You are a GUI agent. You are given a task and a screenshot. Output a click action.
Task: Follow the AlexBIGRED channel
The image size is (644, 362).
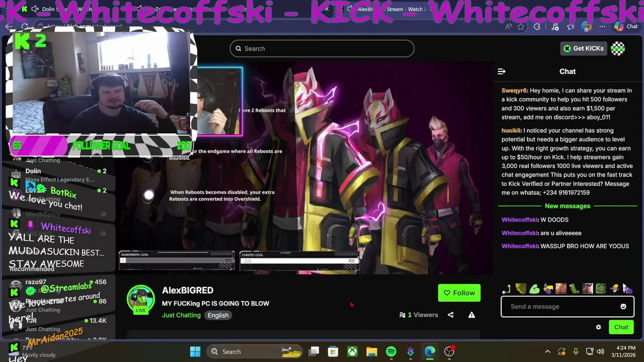click(459, 293)
